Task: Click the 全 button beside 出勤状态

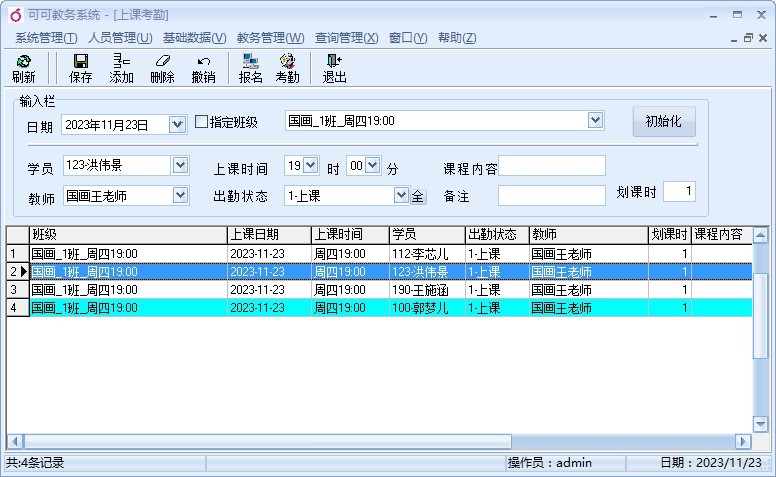Action: click(x=418, y=196)
